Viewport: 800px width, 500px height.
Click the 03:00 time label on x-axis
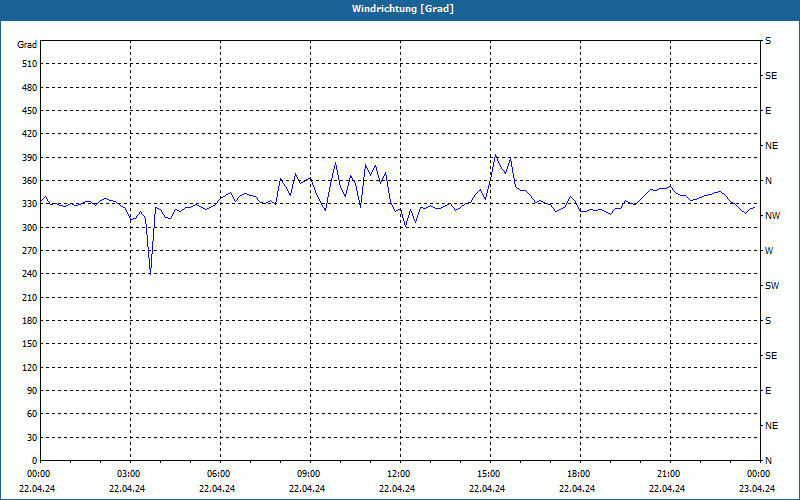click(x=131, y=474)
